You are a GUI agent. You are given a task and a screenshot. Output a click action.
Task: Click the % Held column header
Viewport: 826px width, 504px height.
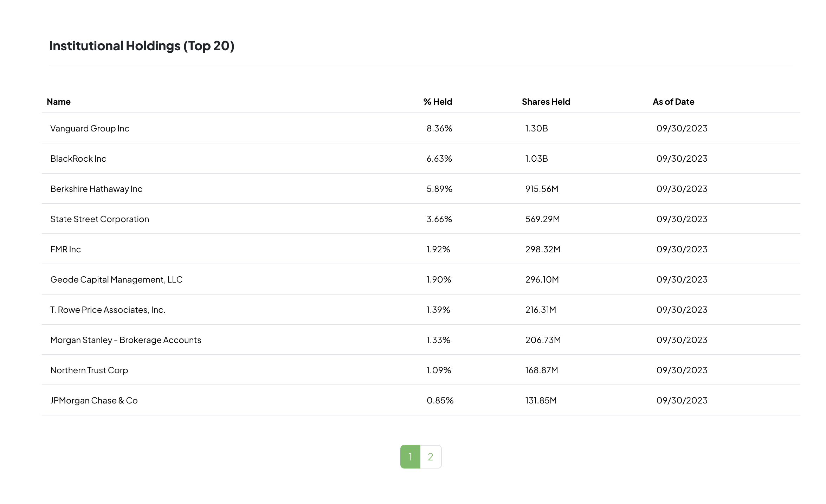click(x=438, y=102)
